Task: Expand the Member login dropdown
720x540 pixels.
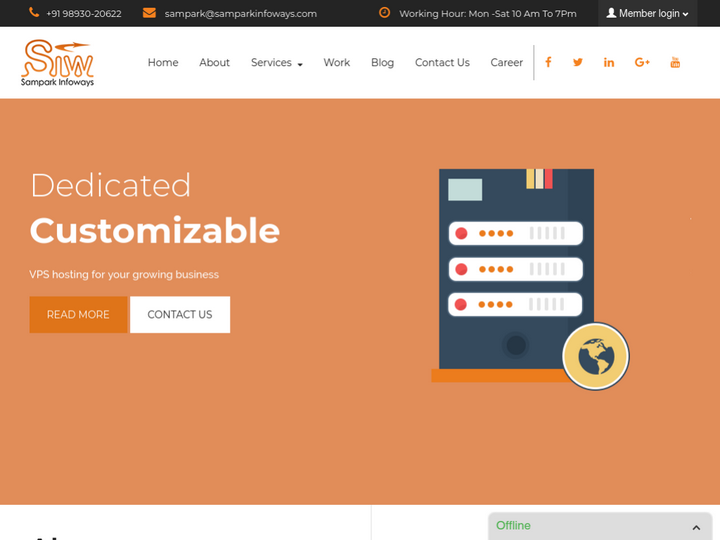Action: (647, 13)
